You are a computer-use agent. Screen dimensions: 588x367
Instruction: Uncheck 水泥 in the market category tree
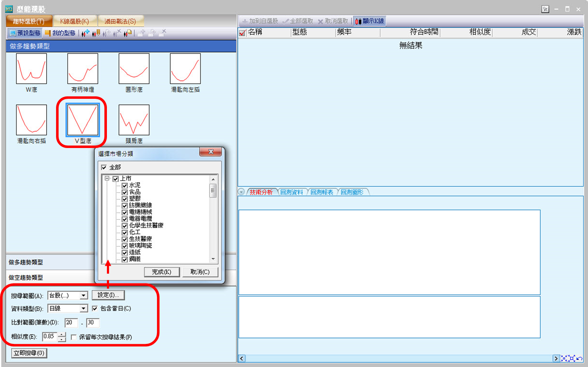[x=124, y=186]
